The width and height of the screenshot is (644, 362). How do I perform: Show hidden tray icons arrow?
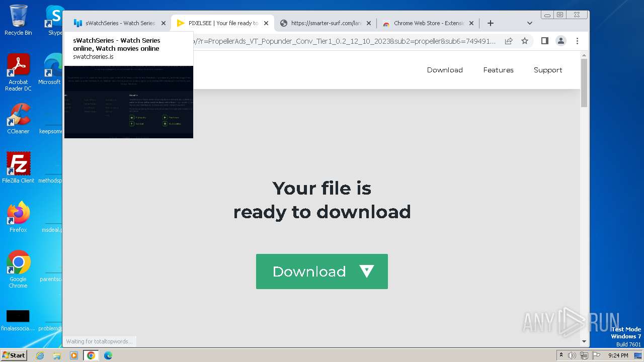coord(561,355)
